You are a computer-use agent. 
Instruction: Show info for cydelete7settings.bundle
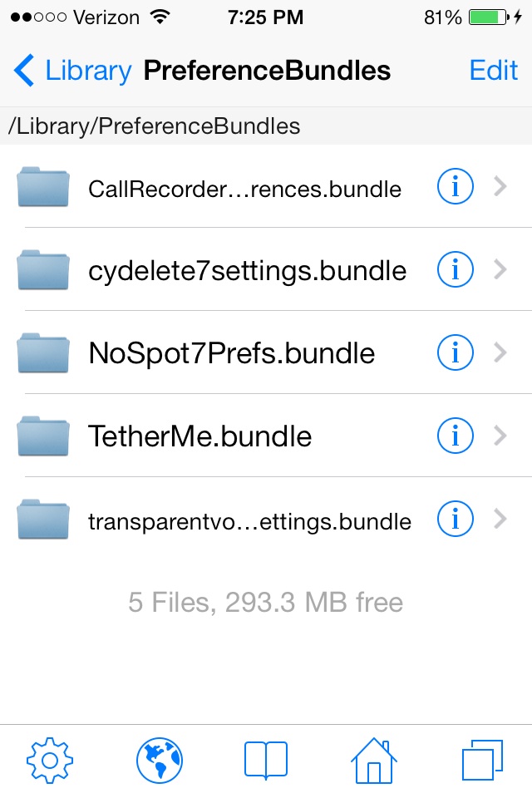click(x=456, y=269)
